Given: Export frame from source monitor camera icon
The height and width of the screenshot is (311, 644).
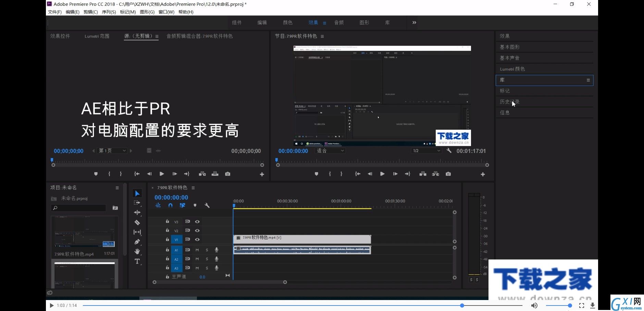Looking at the screenshot, I should coord(227,174).
